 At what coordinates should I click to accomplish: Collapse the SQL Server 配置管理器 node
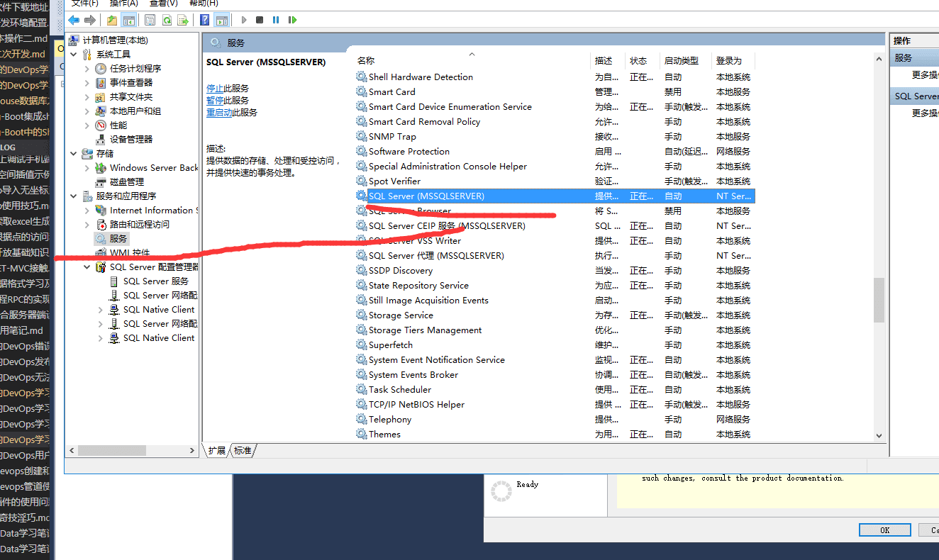87,267
